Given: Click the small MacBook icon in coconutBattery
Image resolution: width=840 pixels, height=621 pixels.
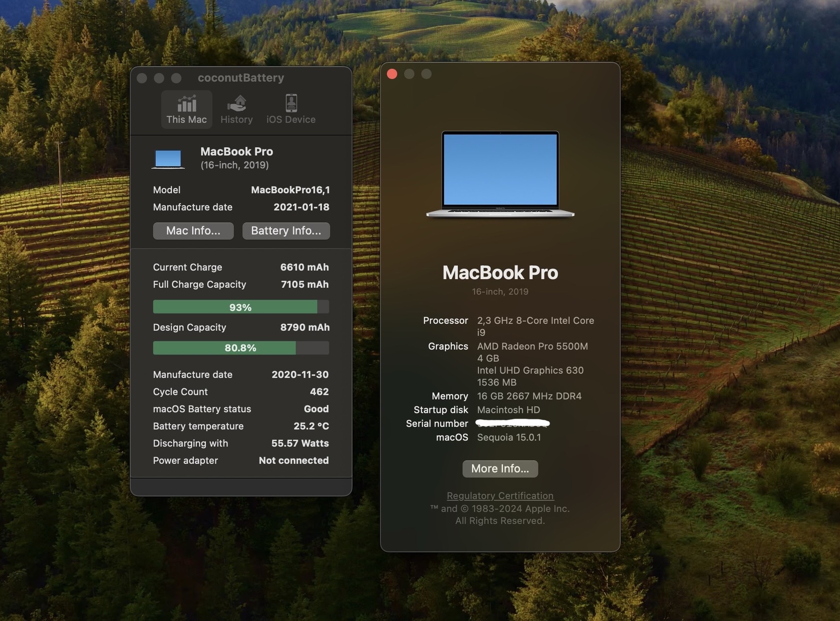Looking at the screenshot, I should (x=168, y=159).
